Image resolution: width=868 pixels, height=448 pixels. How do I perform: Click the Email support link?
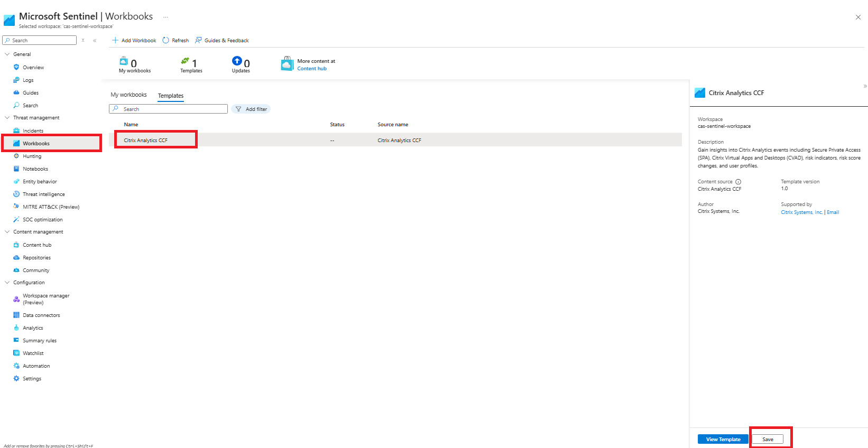point(833,212)
